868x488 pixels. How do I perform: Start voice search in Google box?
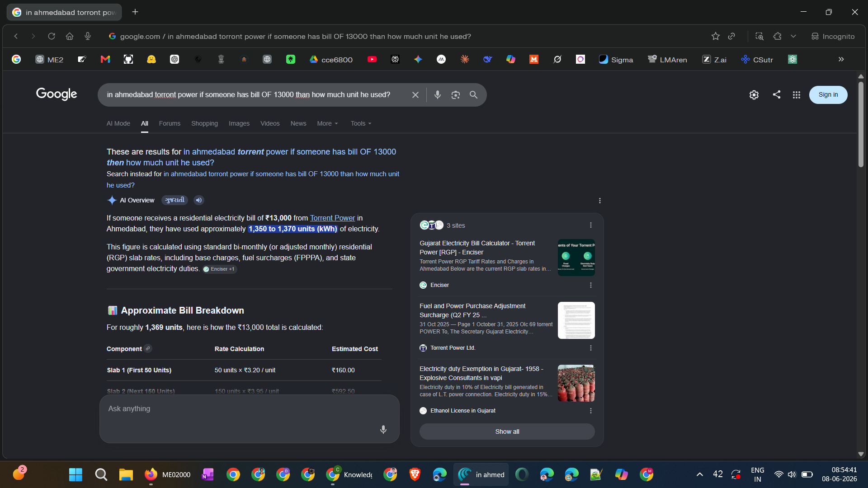[438, 95]
